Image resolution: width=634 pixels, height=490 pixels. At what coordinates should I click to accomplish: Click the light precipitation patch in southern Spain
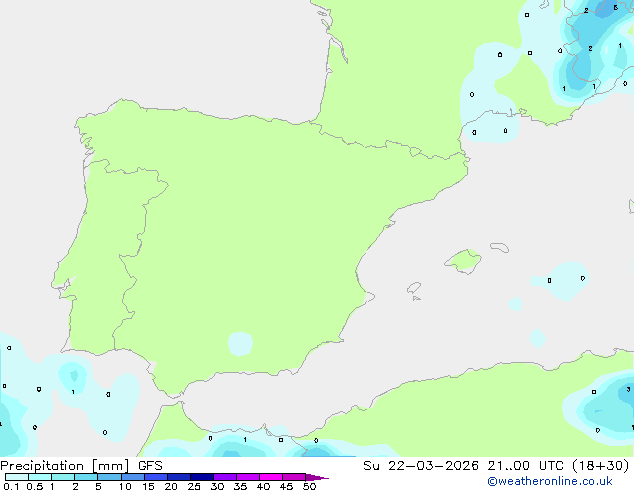click(x=240, y=344)
